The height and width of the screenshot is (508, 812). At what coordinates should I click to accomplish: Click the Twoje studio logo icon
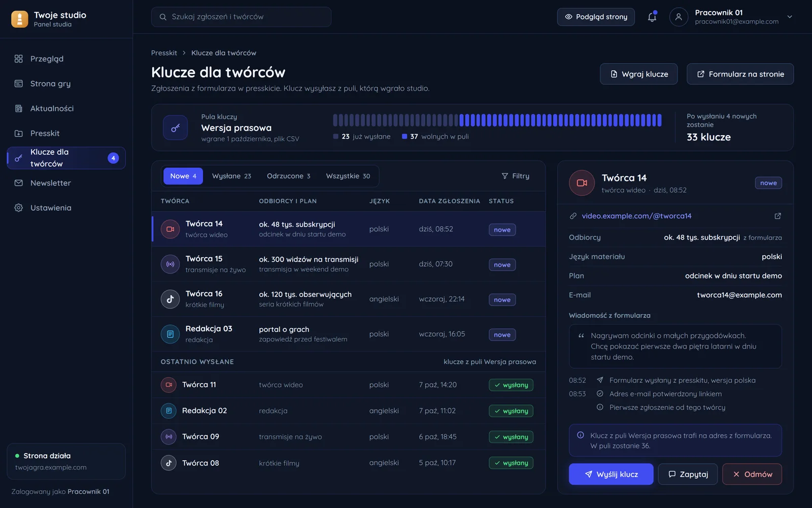tap(19, 19)
